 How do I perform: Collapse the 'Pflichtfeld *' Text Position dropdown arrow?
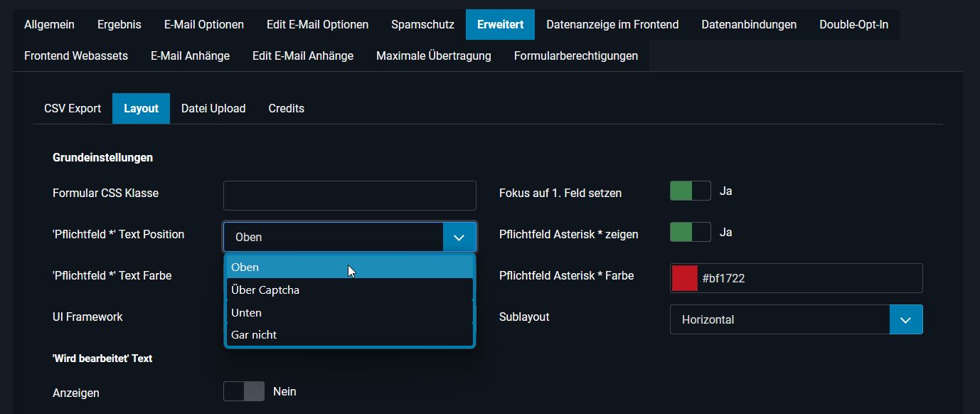[x=459, y=237]
